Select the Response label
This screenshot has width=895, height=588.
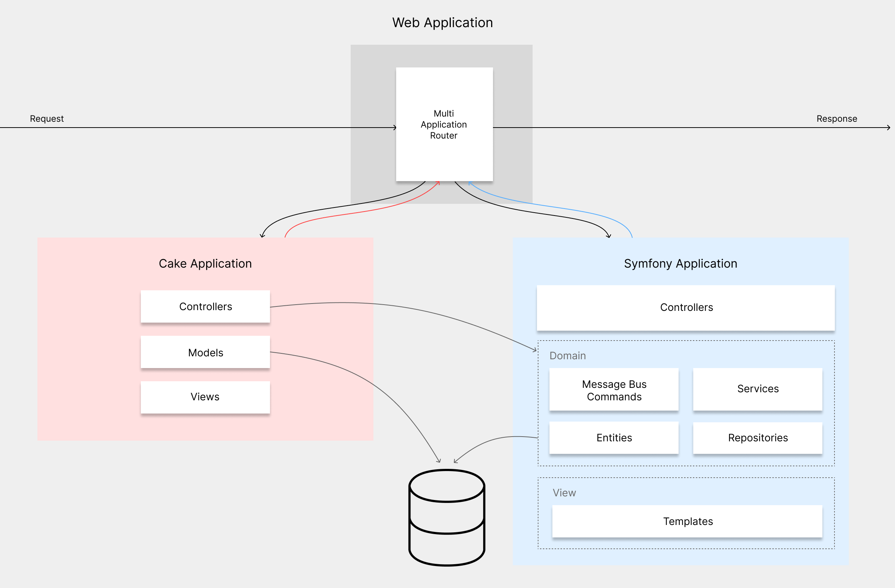point(837,119)
